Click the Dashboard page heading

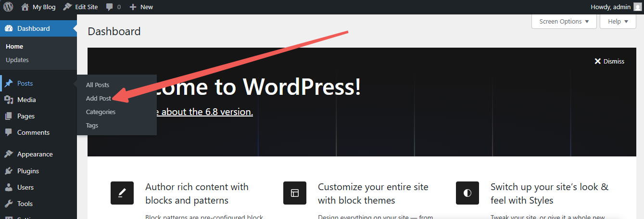coord(114,31)
